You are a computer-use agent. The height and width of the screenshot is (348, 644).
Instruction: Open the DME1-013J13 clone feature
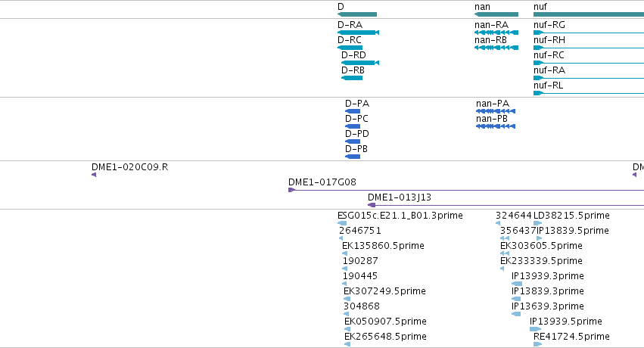coord(506,205)
